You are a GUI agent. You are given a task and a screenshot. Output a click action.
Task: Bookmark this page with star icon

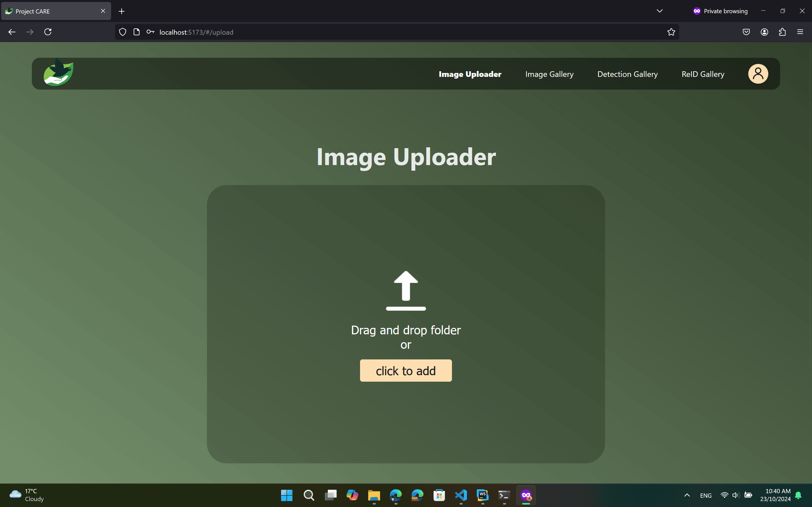(x=671, y=32)
